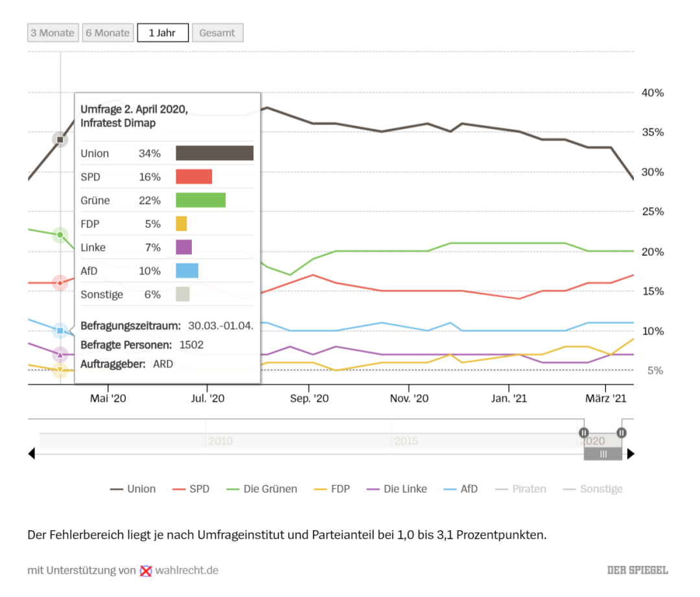The image size is (700, 597).
Task: Click the navigator scrollbar thumb
Action: click(603, 454)
